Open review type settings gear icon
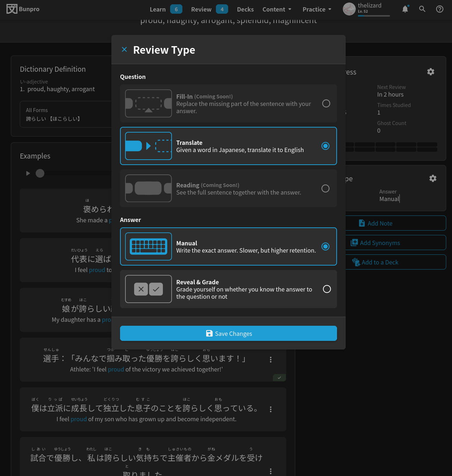This screenshot has width=452, height=476. point(433,179)
